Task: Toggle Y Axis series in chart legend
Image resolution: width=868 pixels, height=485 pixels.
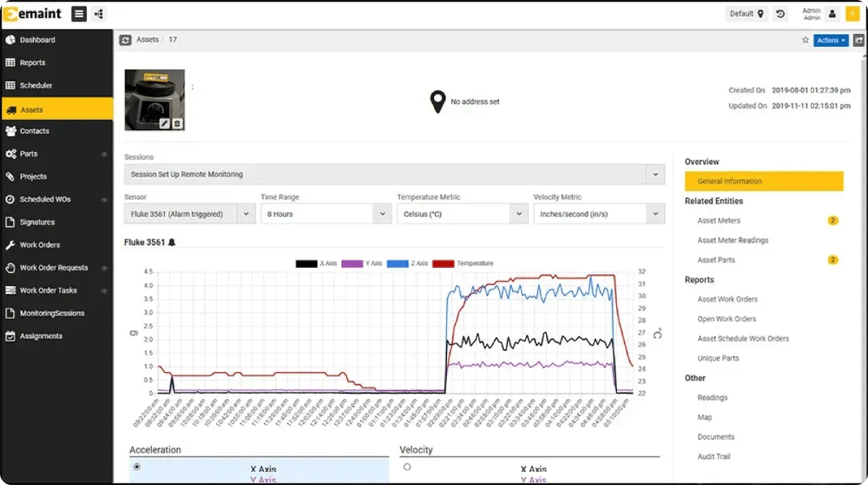Action: click(362, 263)
